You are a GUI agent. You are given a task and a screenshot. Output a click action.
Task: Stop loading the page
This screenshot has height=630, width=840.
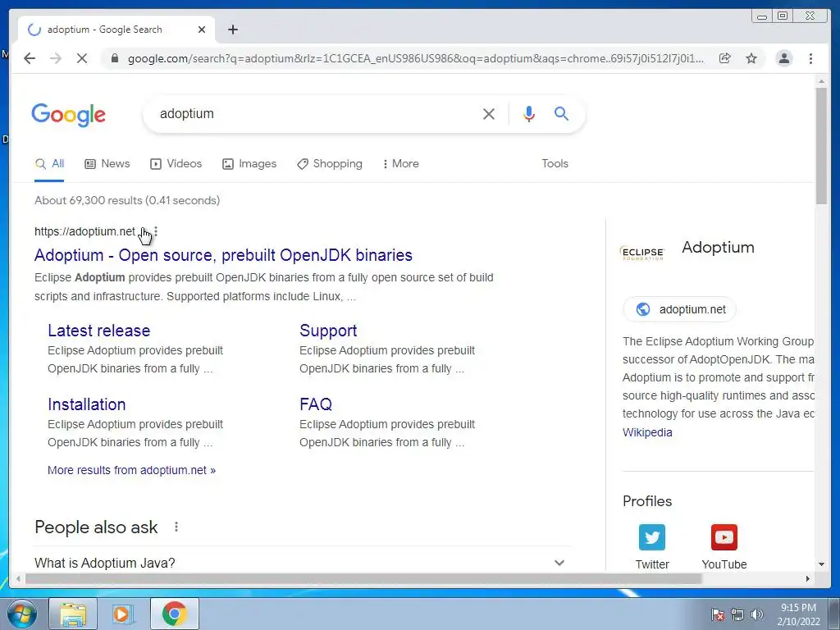(82, 58)
